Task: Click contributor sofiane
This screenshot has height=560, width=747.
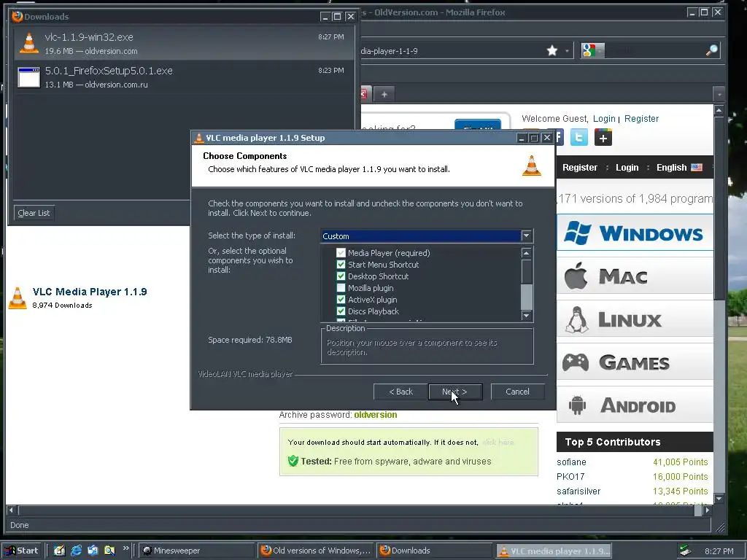Action: [571, 462]
